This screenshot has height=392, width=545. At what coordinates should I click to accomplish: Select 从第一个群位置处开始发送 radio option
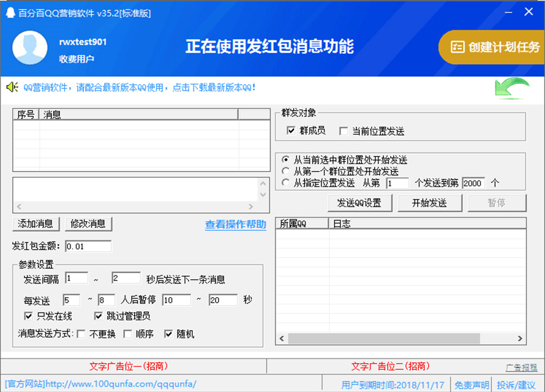(285, 171)
